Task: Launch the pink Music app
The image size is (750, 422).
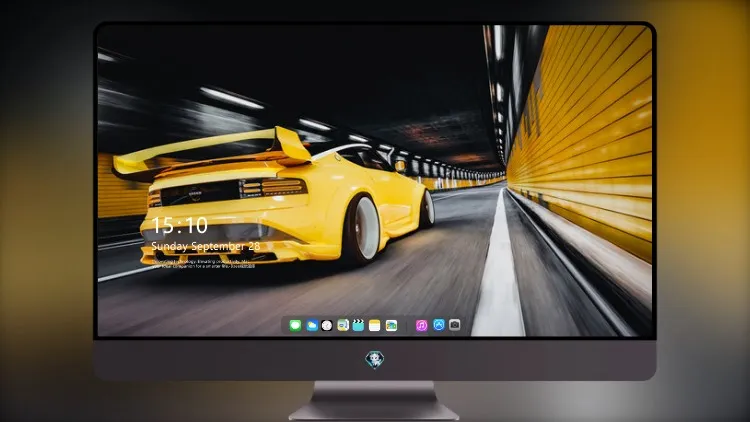Action: tap(421, 325)
